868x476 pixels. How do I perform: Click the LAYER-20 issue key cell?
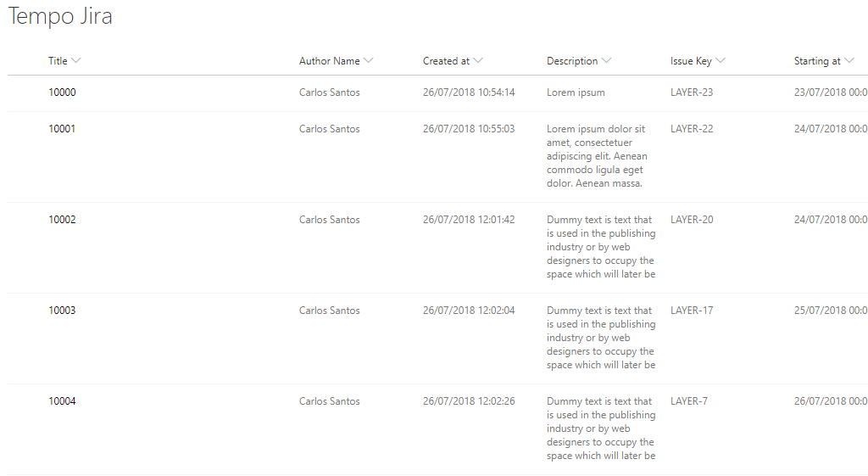point(692,220)
